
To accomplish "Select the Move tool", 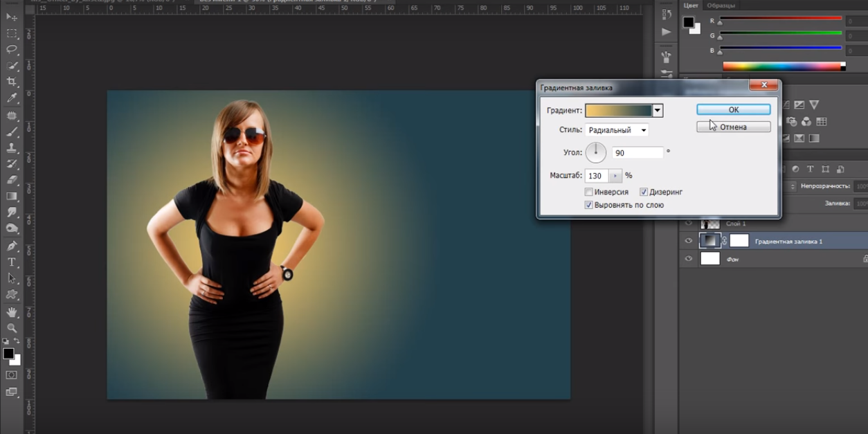I will (12, 17).
